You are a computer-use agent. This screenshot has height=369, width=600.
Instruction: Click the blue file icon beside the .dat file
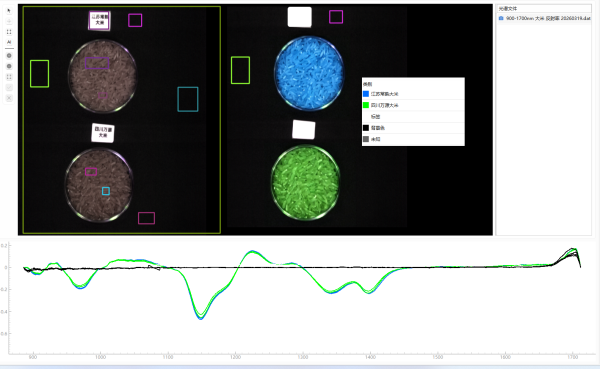coord(501,18)
